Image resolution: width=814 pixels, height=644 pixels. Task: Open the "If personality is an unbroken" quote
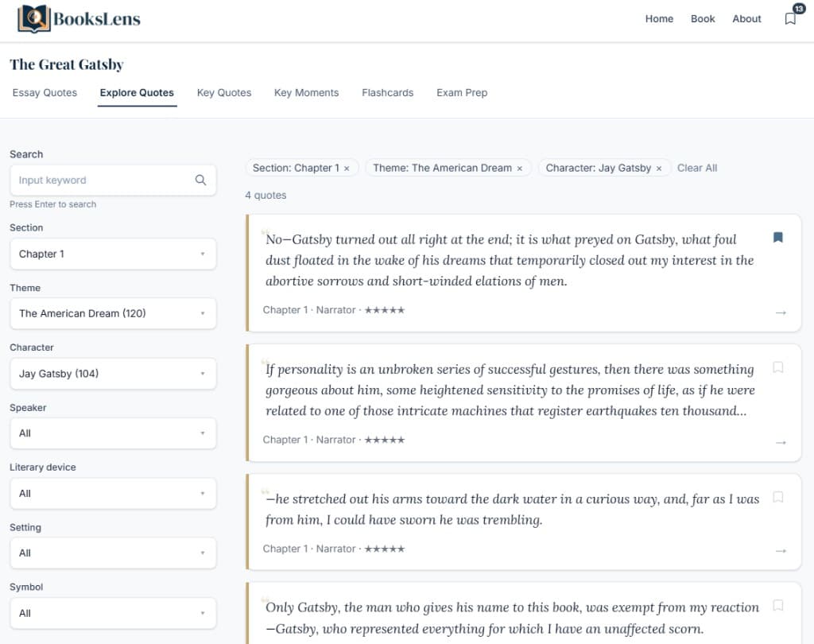click(524, 403)
